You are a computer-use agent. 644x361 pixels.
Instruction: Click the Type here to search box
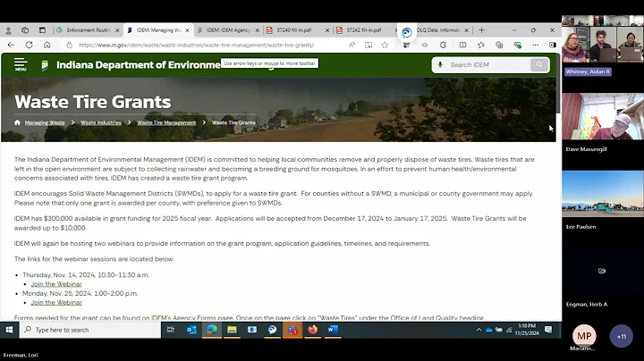[x=90, y=330]
